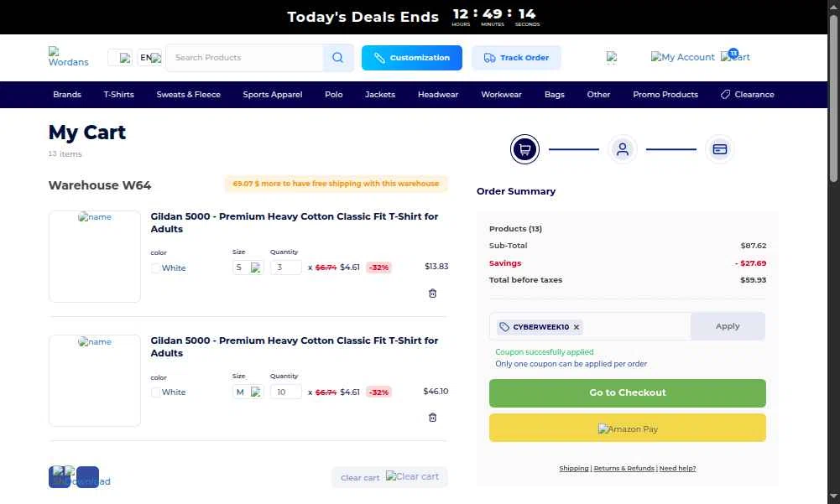
Task: Open the Need help? link
Action: 678,469
